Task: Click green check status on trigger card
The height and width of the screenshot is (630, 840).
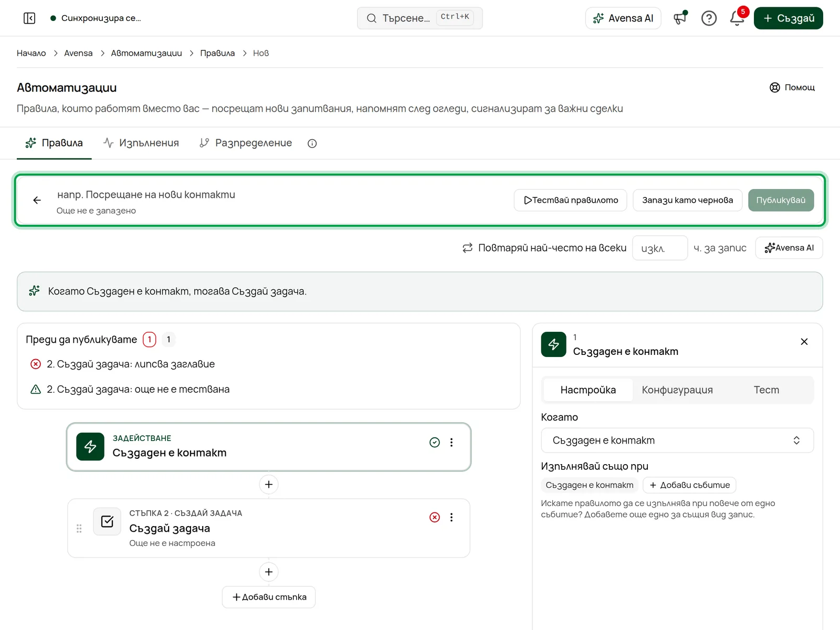Action: (435, 443)
